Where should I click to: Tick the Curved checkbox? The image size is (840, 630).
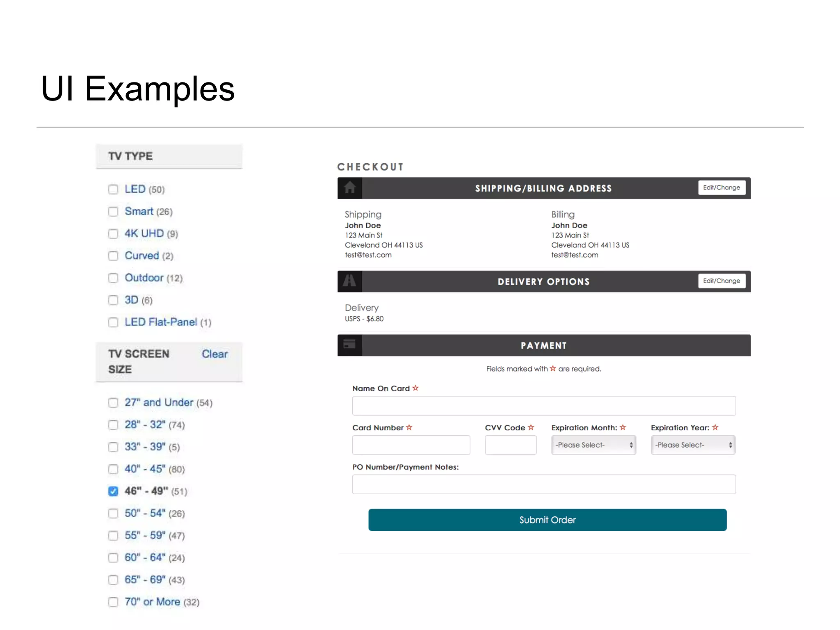[113, 256]
